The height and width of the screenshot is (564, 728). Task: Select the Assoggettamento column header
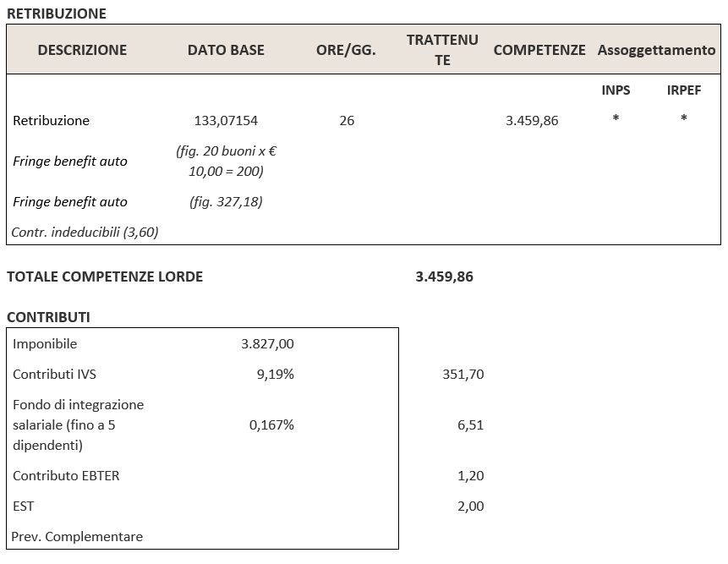656,50
